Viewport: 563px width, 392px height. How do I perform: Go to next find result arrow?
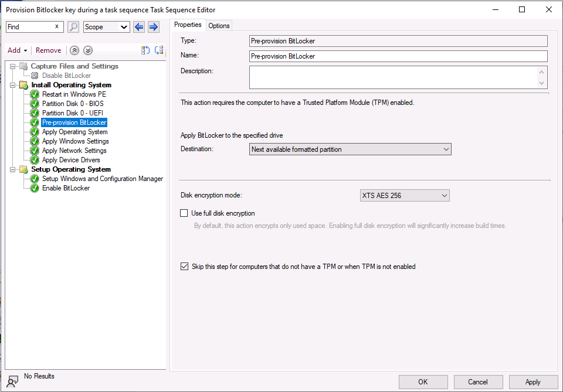pyautogui.click(x=153, y=27)
